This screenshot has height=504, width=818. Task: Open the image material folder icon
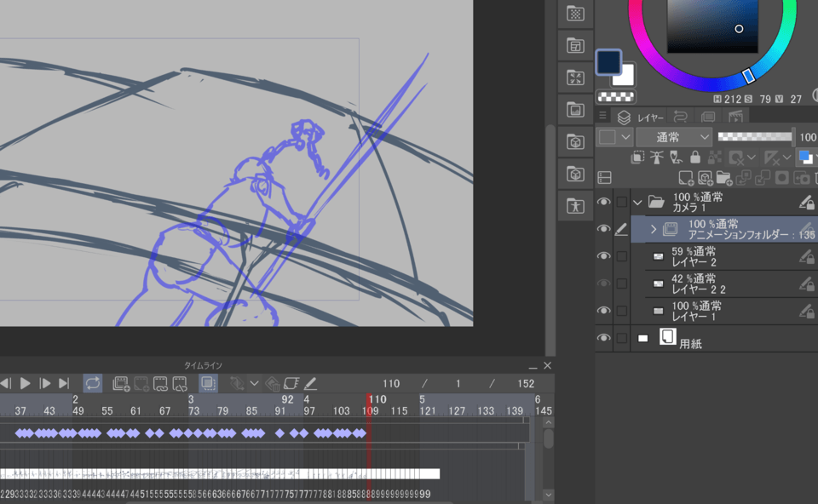575,110
